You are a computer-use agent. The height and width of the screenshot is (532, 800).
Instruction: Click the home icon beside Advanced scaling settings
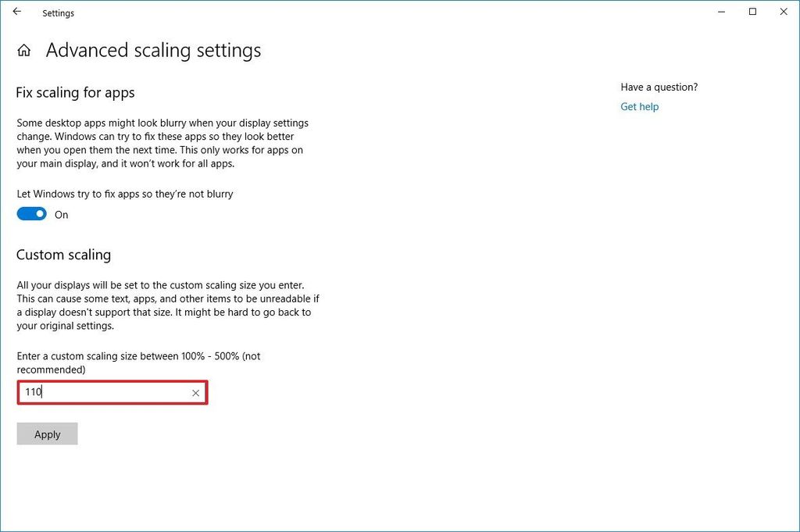[23, 49]
